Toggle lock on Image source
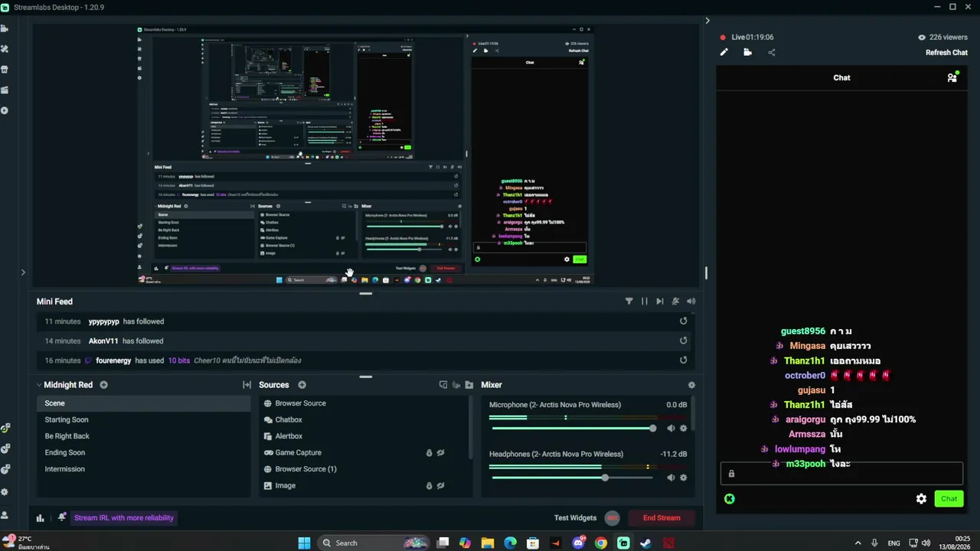980x551 pixels. pos(429,486)
